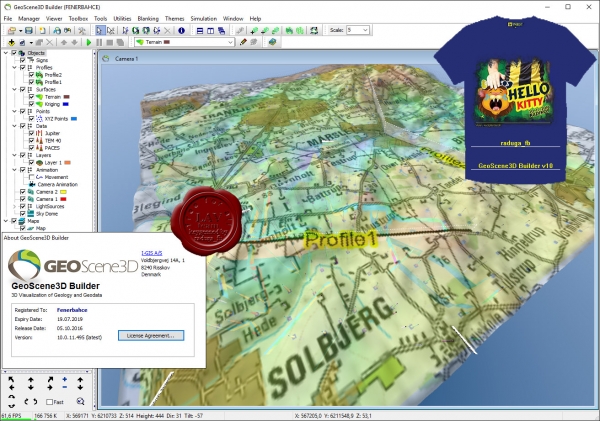The height and width of the screenshot is (421, 600).
Task: Open the Blanking menu
Action: [148, 18]
